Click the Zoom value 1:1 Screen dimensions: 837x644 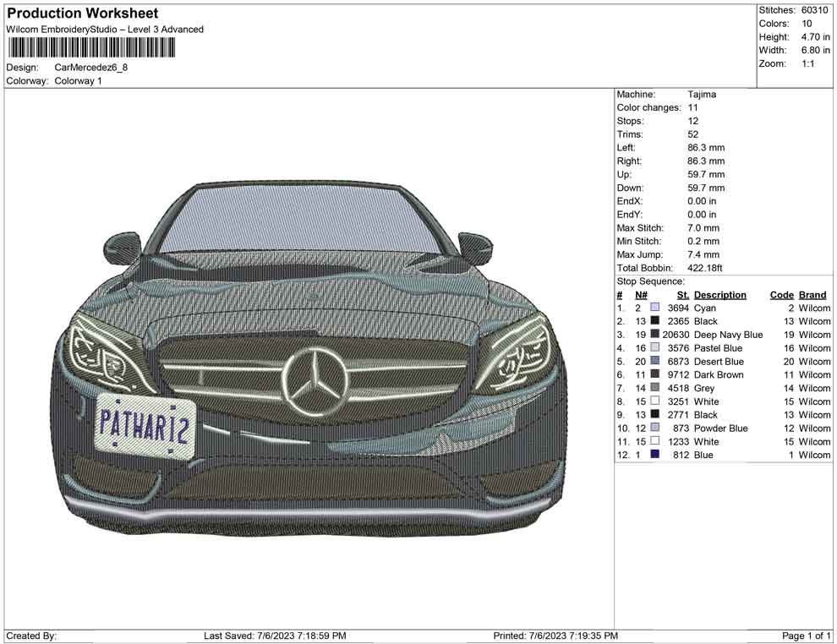[807, 63]
